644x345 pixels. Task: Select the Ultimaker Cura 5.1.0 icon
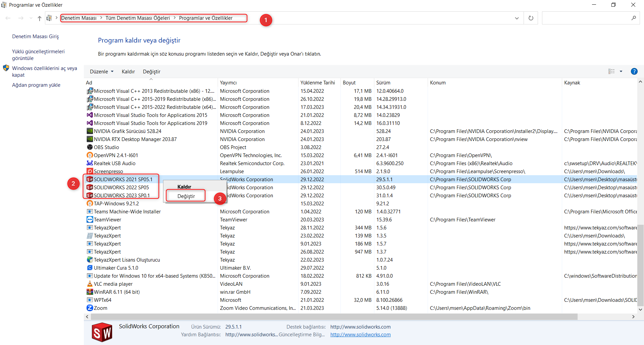pos(90,268)
